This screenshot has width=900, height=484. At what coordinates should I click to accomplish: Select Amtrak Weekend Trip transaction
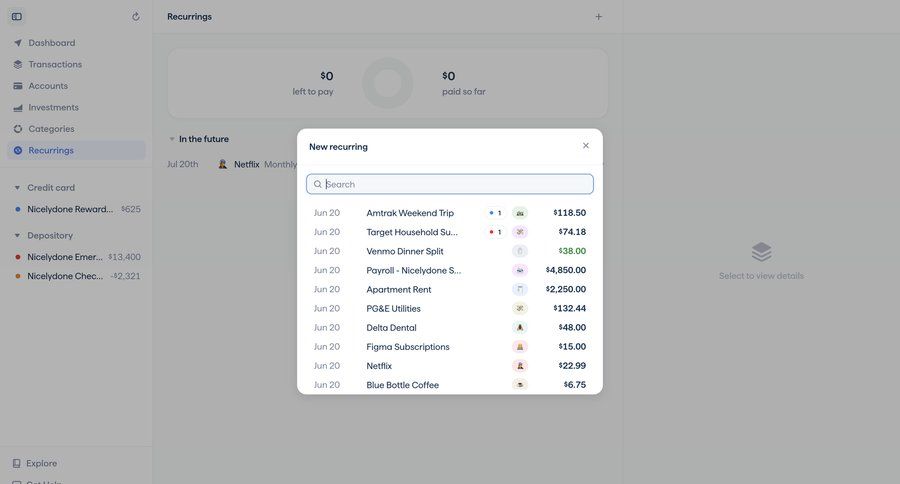click(x=450, y=213)
